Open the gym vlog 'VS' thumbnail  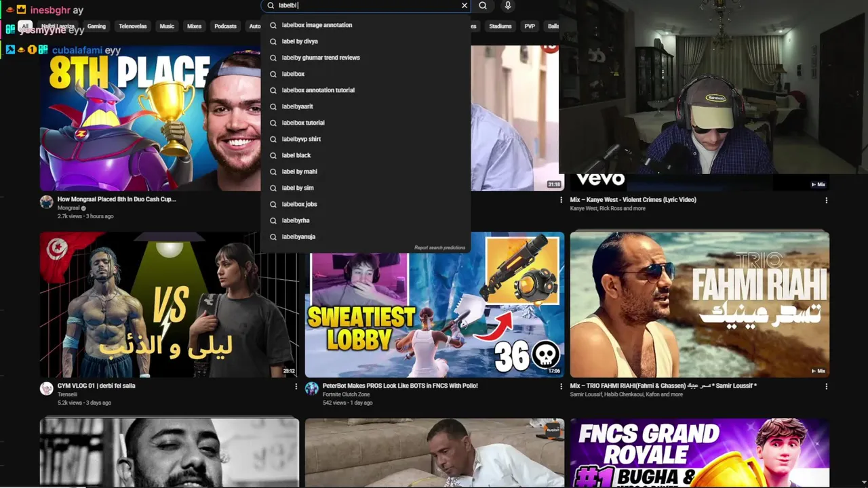[x=169, y=304]
